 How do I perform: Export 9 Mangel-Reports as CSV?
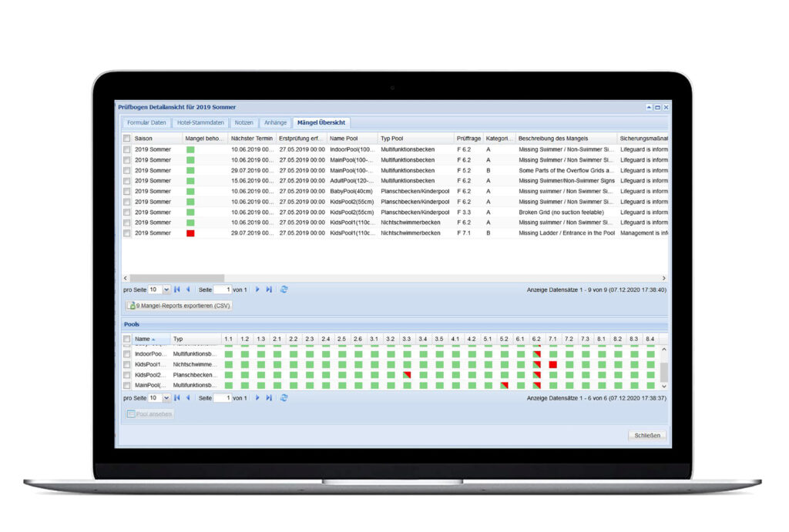point(179,306)
